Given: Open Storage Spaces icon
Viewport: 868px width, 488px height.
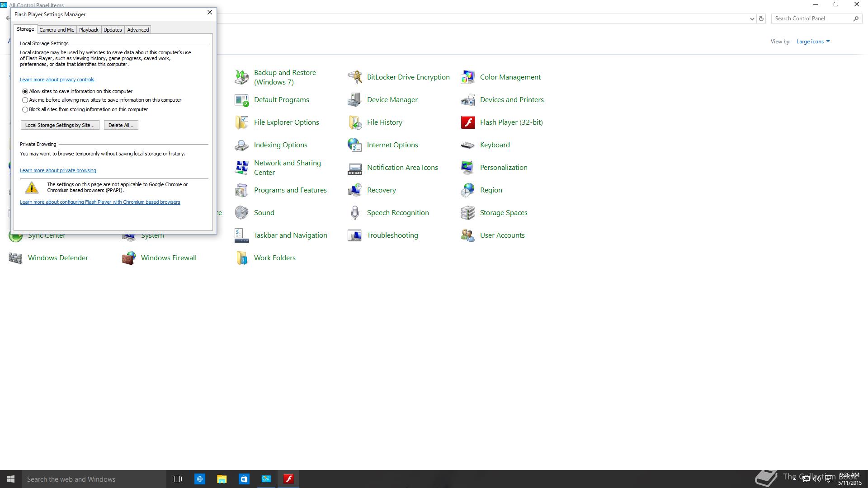Looking at the screenshot, I should point(467,213).
